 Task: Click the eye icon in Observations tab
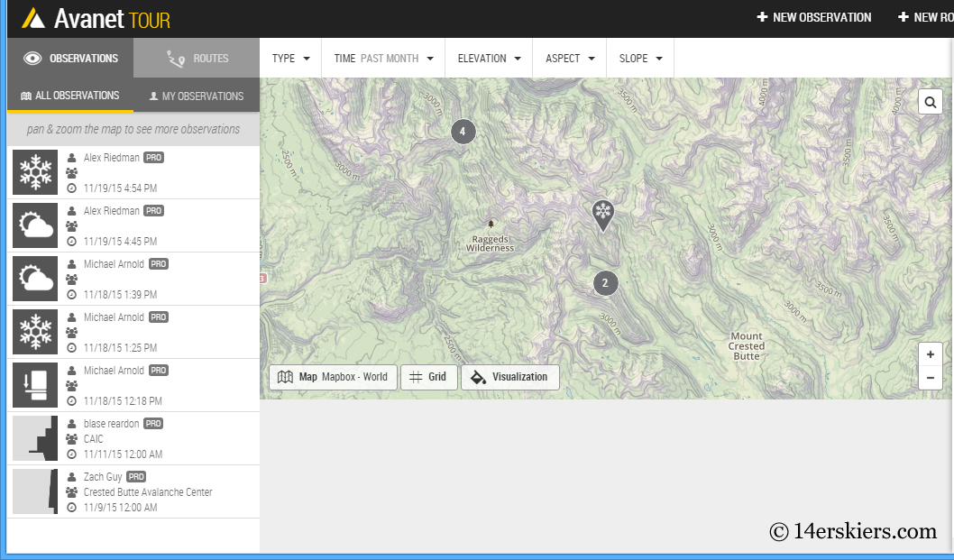(x=32, y=59)
